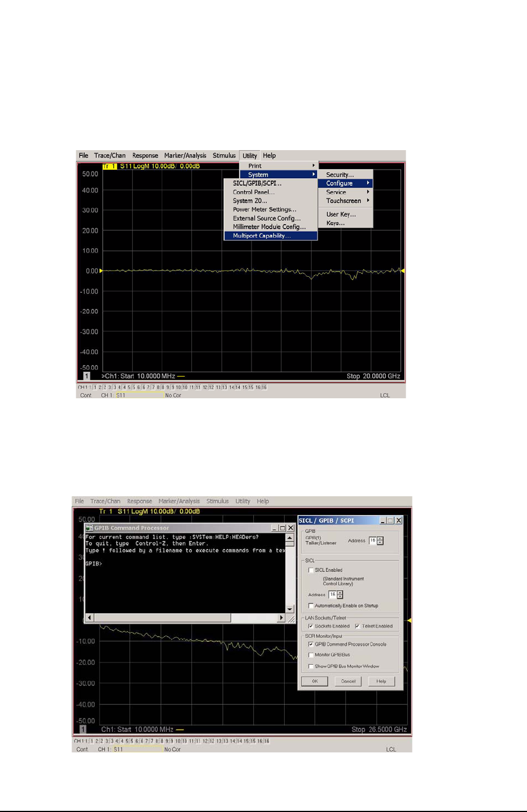Close the highlighted Utility menu
The image size is (527, 812).
250,155
